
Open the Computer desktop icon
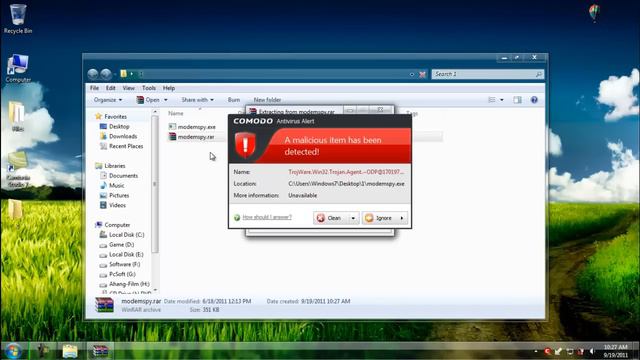(18, 68)
